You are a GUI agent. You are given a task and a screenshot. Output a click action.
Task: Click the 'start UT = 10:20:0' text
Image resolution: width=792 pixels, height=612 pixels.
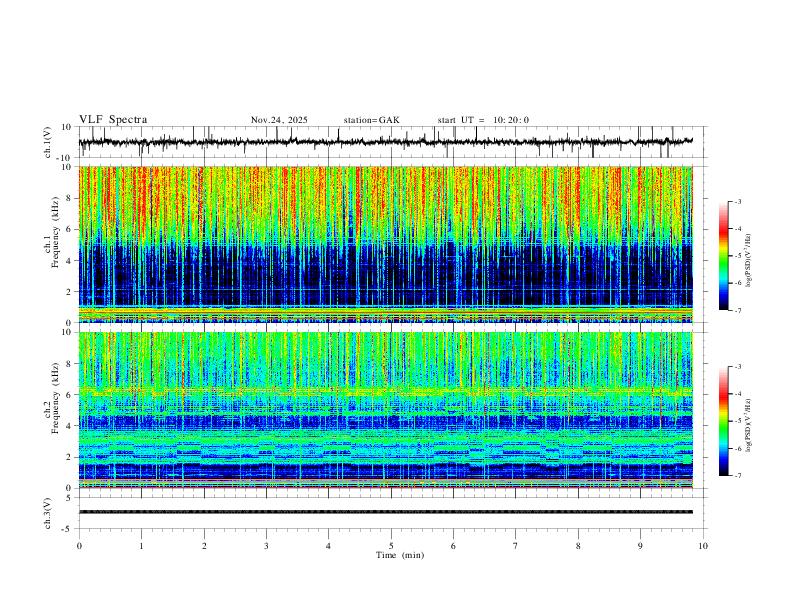coord(483,120)
